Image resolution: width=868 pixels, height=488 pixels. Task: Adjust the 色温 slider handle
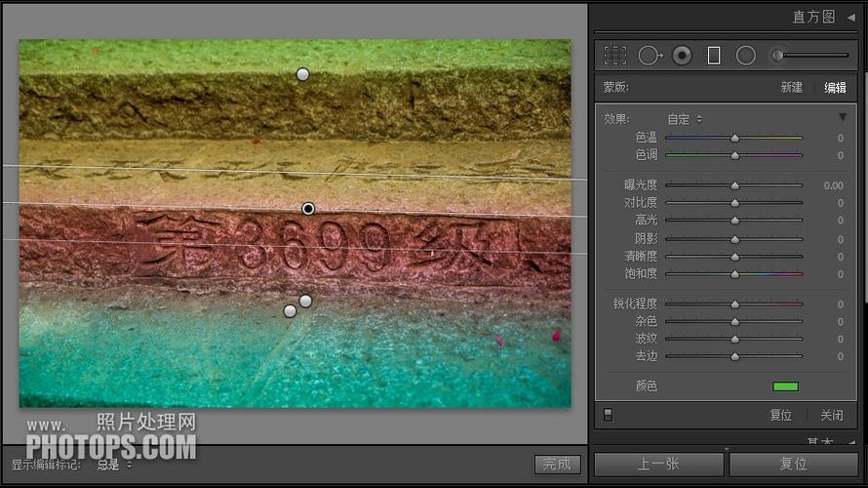click(x=735, y=138)
